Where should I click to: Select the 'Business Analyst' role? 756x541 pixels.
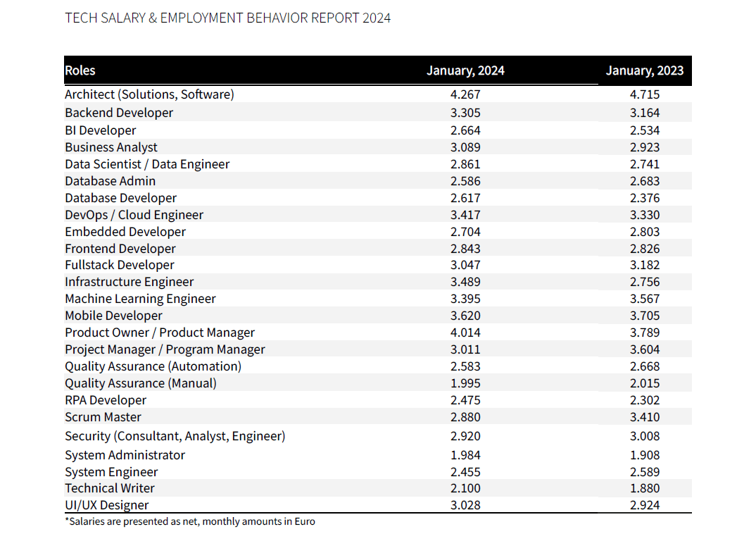[x=111, y=148]
